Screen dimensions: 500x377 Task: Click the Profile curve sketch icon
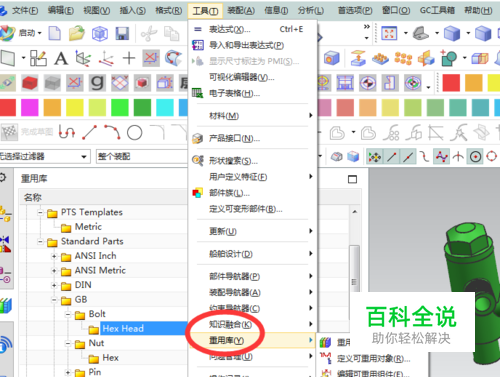(67, 133)
